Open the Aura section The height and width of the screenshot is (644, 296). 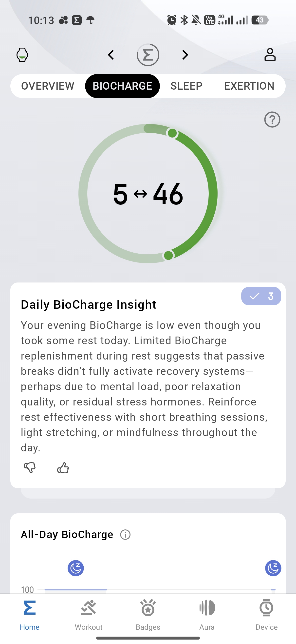coord(207,615)
